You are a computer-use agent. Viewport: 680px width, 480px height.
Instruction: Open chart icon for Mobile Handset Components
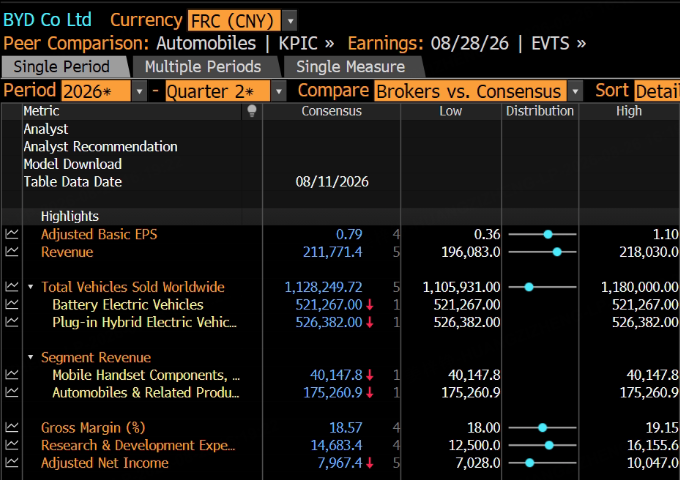click(12, 375)
